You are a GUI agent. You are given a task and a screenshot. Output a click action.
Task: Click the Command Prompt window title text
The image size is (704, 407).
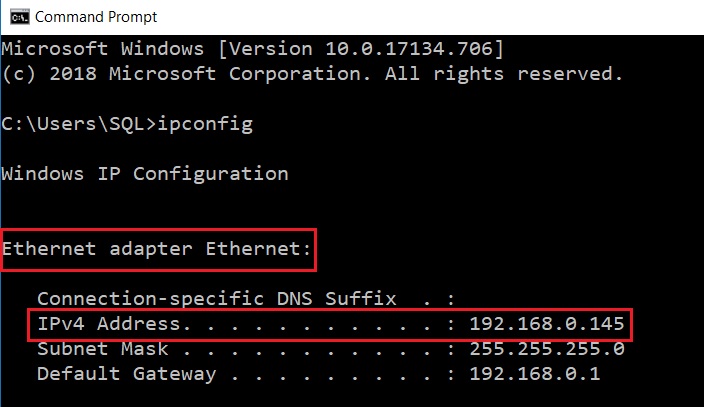click(96, 17)
